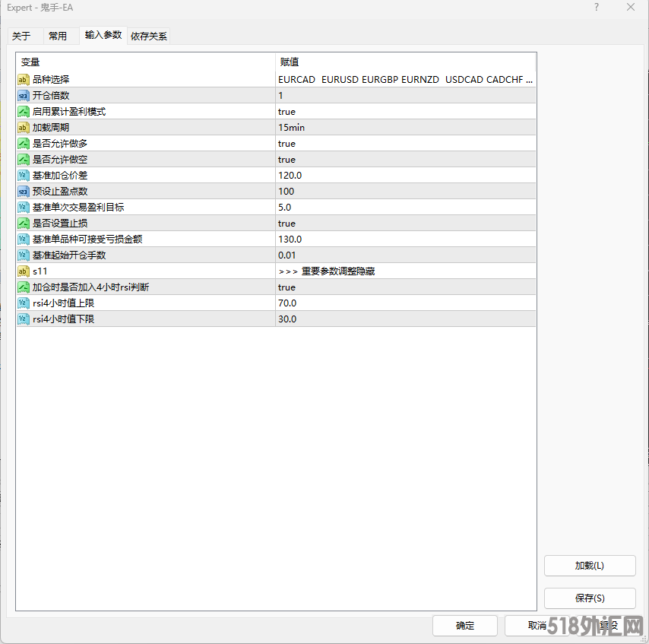Click the bool icon beside 是否允许做多
The width and height of the screenshot is (649, 644).
pyautogui.click(x=23, y=143)
